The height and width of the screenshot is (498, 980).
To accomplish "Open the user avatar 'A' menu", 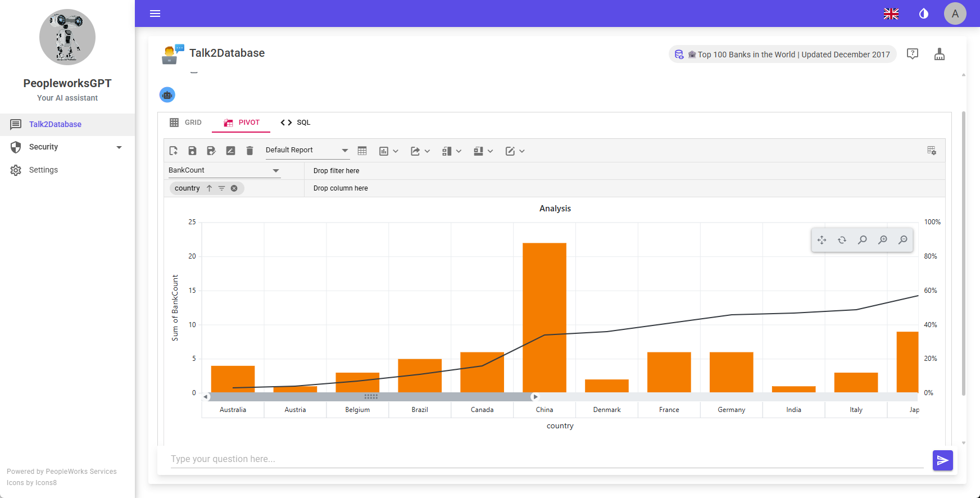I will click(x=955, y=13).
